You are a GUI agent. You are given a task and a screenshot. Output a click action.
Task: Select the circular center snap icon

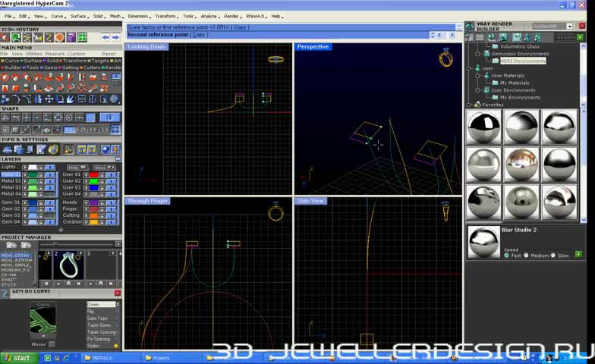pos(68,118)
